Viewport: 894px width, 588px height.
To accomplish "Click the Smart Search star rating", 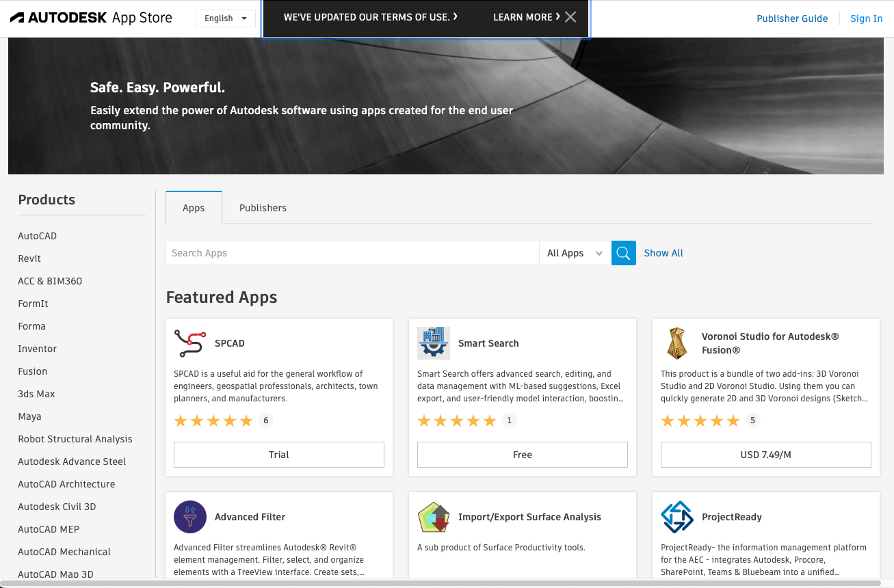I will point(457,420).
